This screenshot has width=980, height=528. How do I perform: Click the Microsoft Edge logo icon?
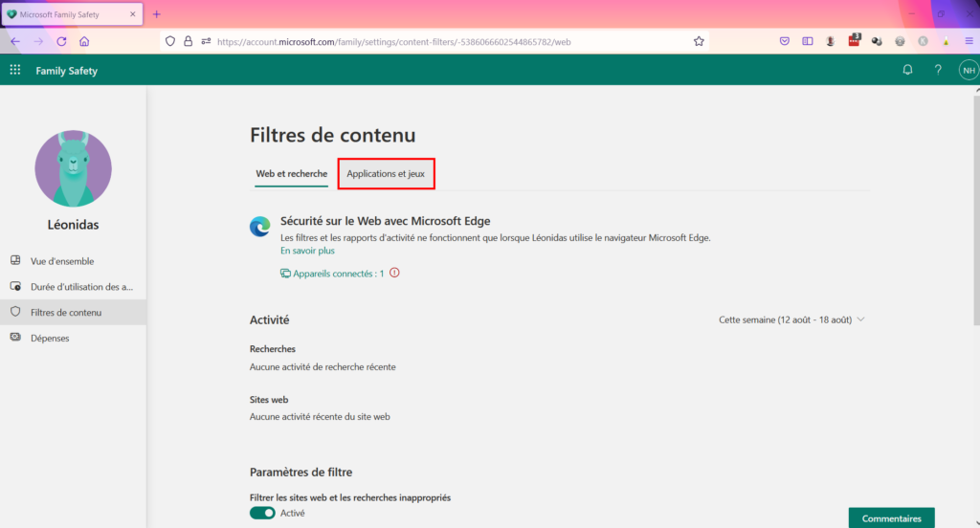coord(260,226)
